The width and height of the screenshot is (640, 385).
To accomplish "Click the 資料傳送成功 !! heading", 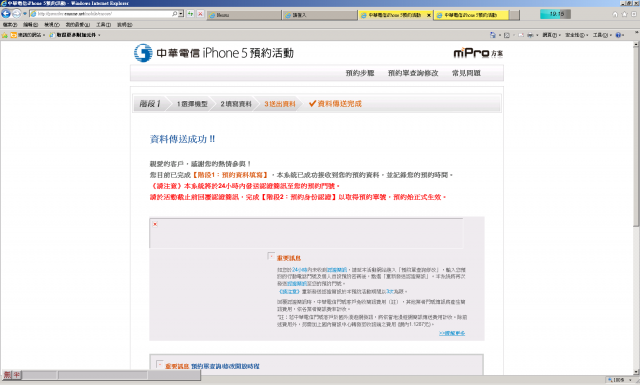I will pos(182,139).
